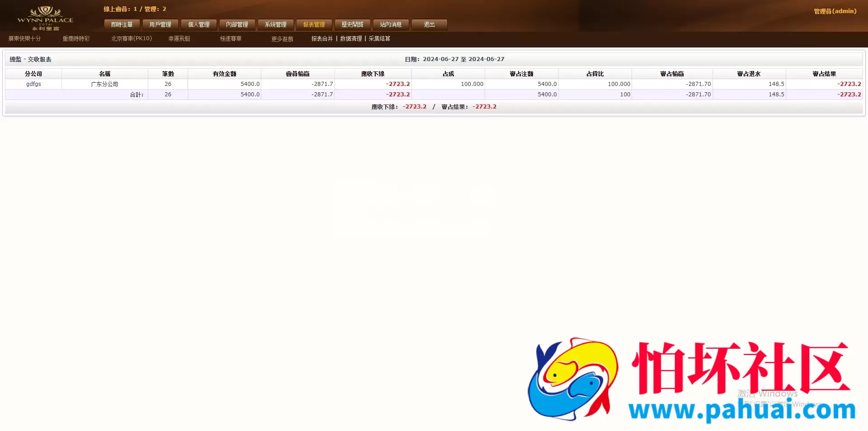Click the 退出 logout button
This screenshot has height=431, width=868.
(429, 24)
